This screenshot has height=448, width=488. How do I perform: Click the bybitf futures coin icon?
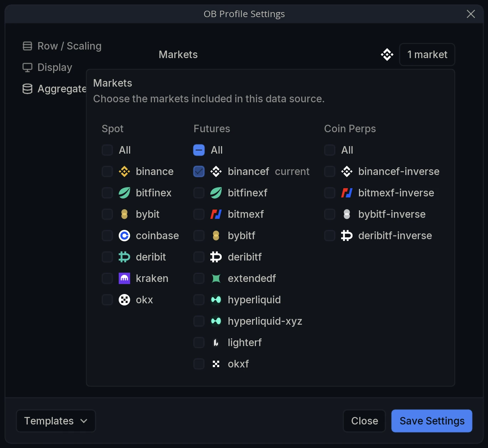216,236
